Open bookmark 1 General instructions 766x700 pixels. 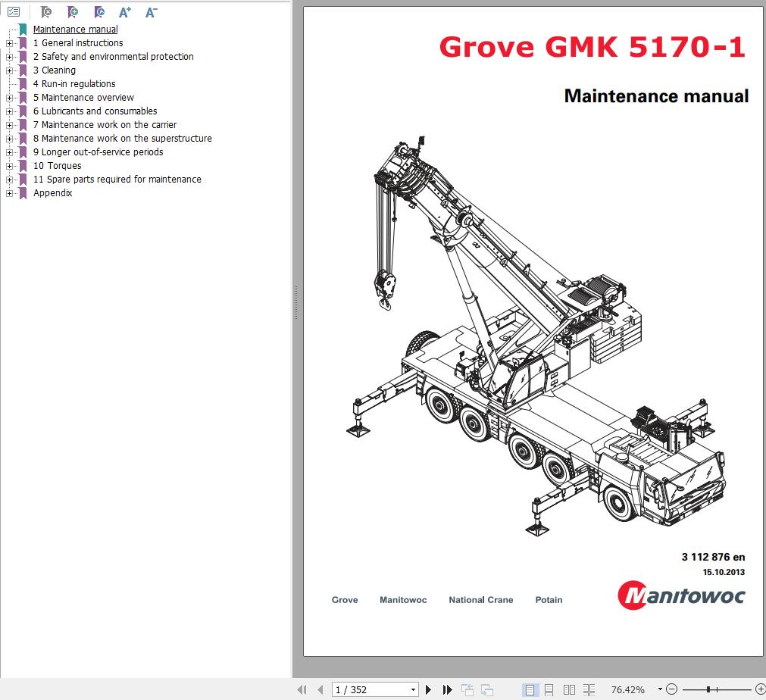click(x=78, y=43)
